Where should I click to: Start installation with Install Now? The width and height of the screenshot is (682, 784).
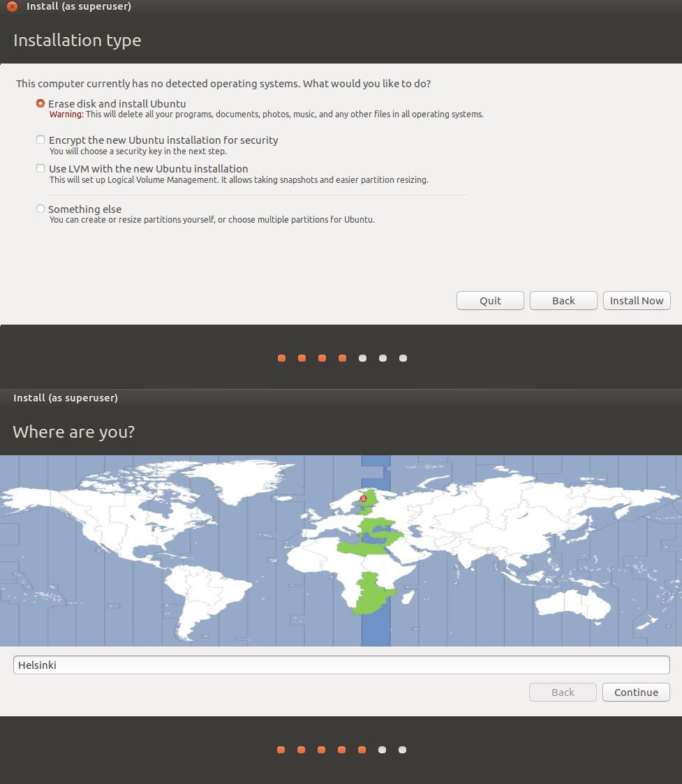(637, 300)
